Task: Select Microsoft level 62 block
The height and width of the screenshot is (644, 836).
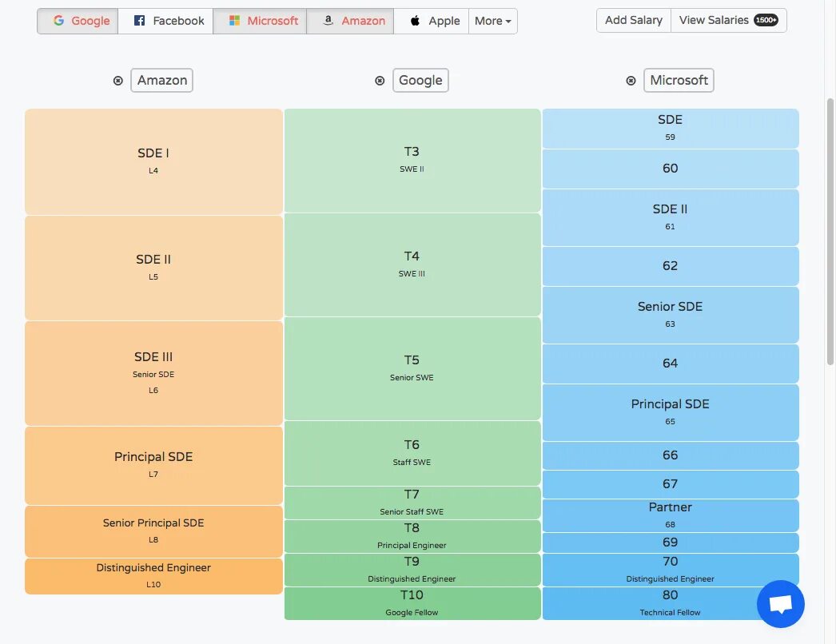Action: (x=671, y=266)
